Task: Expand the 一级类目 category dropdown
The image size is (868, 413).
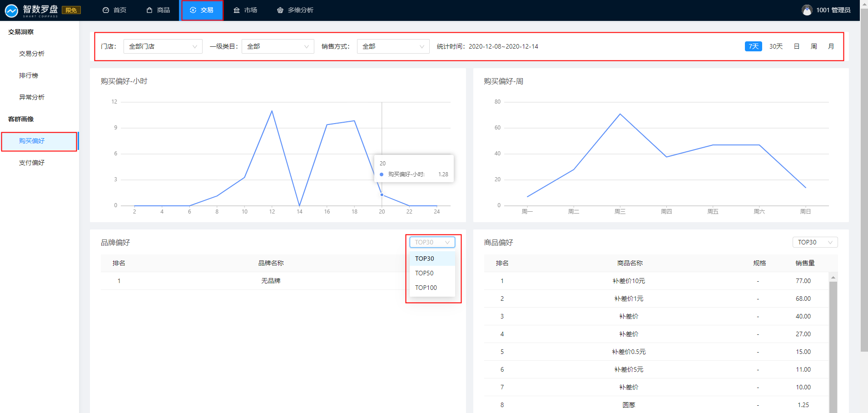Action: tap(278, 46)
